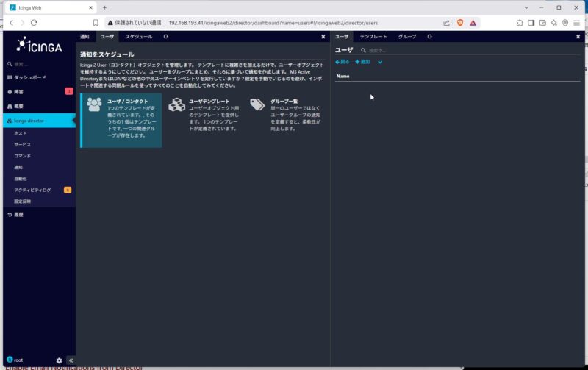Open Brave VPN shield icon
The width and height of the screenshot is (588, 370).
(565, 23)
